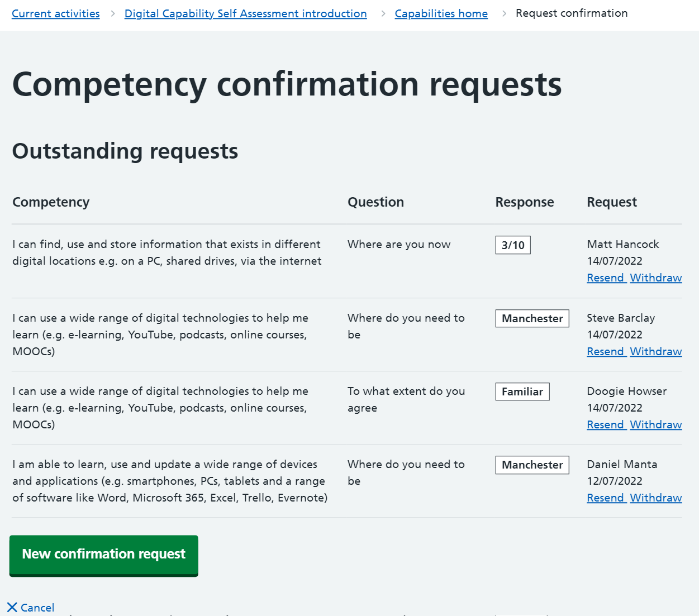Open Current activities breadcrumb link
The height and width of the screenshot is (616, 699).
tap(56, 13)
